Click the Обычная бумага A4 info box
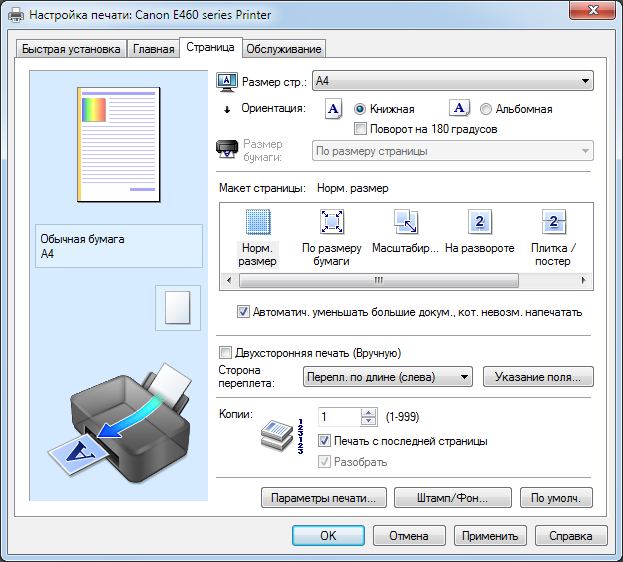Viewport: 623px width, 562px height. 119,246
